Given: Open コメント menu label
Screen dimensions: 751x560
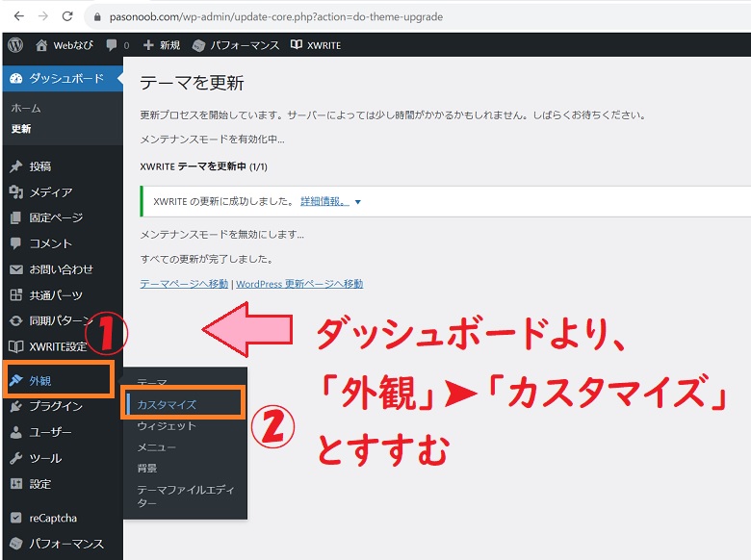Looking at the screenshot, I should tap(51, 243).
